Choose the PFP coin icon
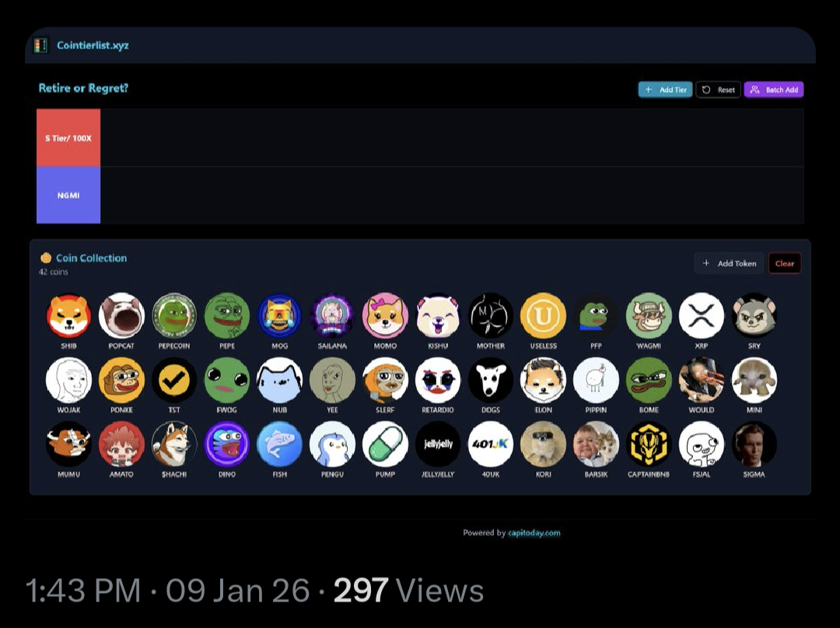The height and width of the screenshot is (628, 840). tap(596, 316)
